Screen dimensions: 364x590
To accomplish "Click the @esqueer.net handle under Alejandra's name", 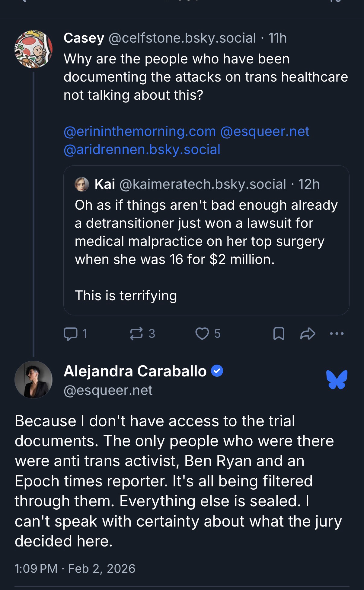I will coord(108,390).
